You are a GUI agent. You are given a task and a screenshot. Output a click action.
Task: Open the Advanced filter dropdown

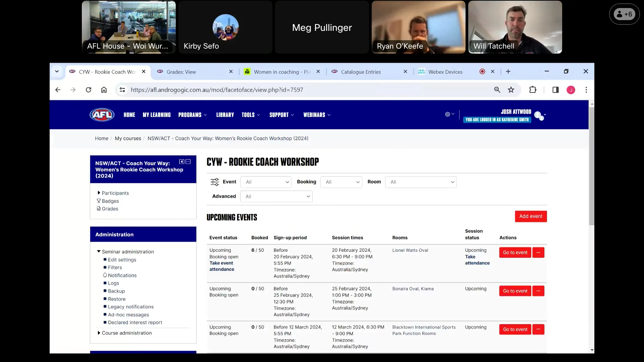pos(276,196)
